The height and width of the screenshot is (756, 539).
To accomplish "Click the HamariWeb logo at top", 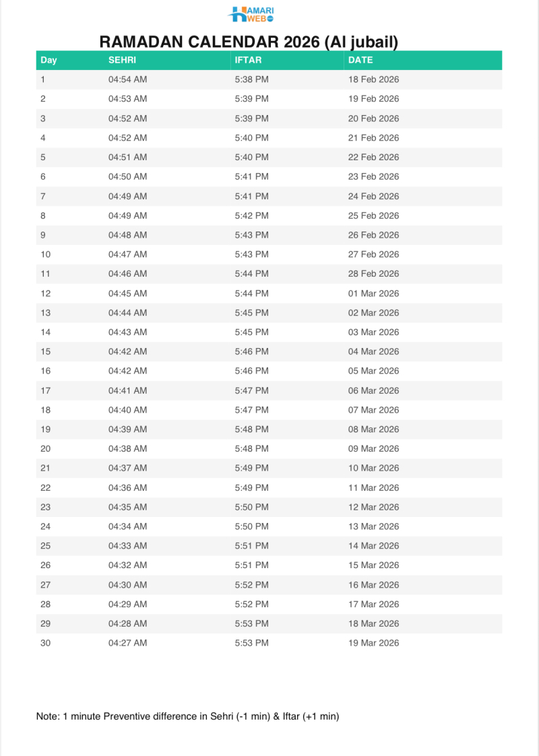I will click(251, 13).
